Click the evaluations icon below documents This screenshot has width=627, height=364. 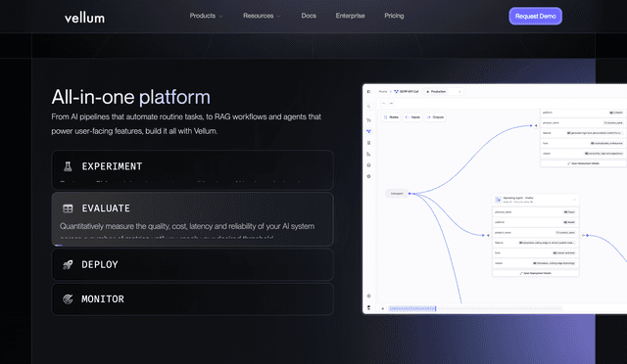coord(368,154)
